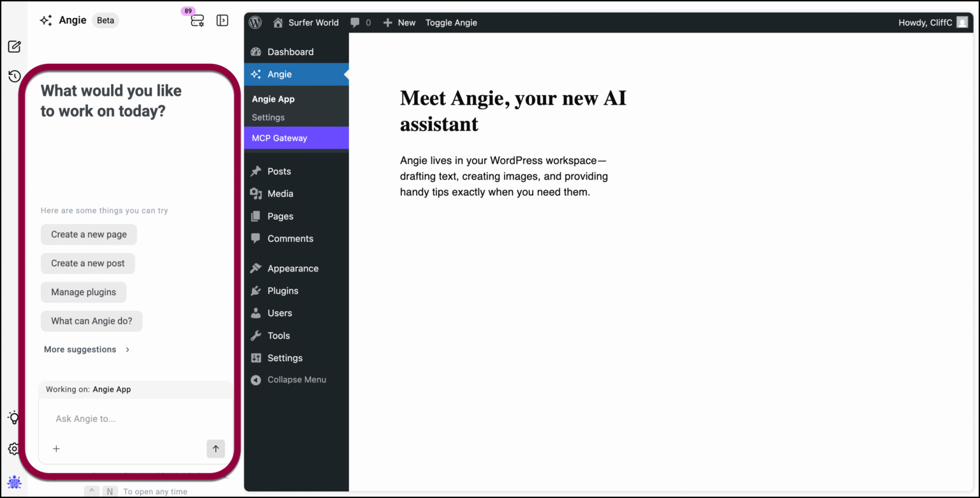Open the Plugins menu item
The image size is (980, 498).
[x=283, y=291]
